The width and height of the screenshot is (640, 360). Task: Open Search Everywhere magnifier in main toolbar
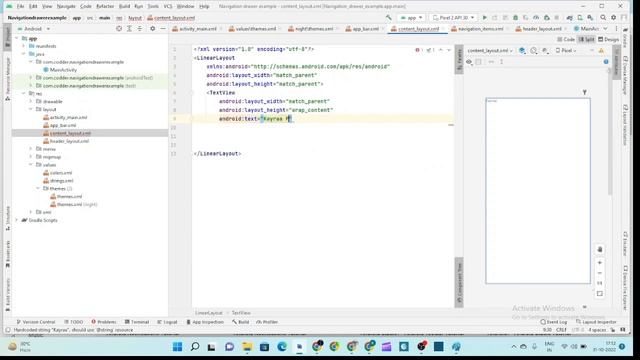point(603,18)
